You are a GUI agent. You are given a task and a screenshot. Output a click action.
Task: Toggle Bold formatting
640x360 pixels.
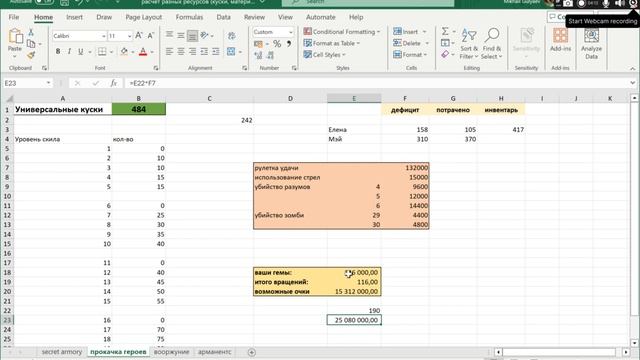coord(58,51)
